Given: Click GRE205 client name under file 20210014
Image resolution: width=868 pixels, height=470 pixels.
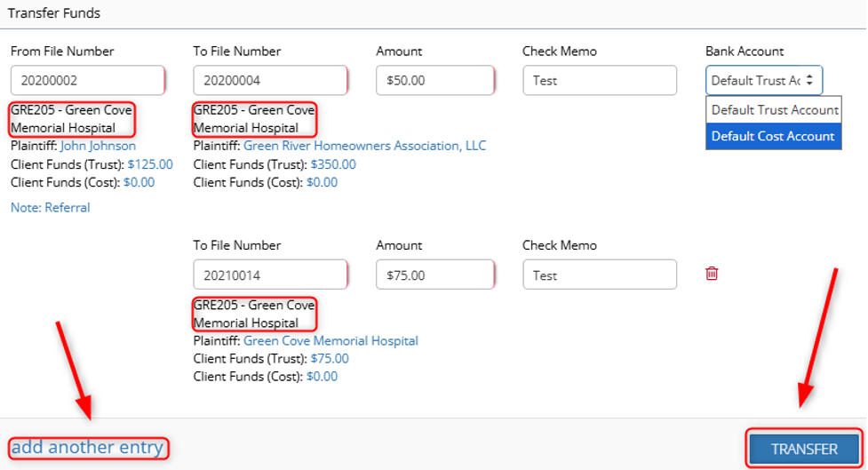Looking at the screenshot, I should (x=254, y=314).
